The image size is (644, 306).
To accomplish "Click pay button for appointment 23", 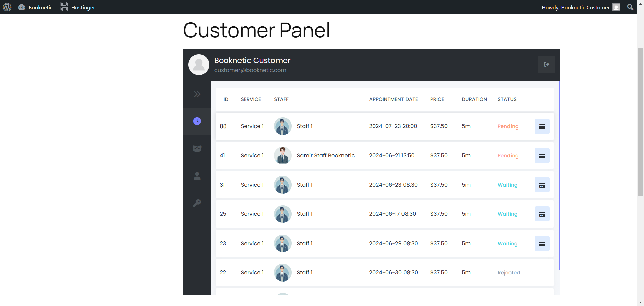I will coord(542,244).
